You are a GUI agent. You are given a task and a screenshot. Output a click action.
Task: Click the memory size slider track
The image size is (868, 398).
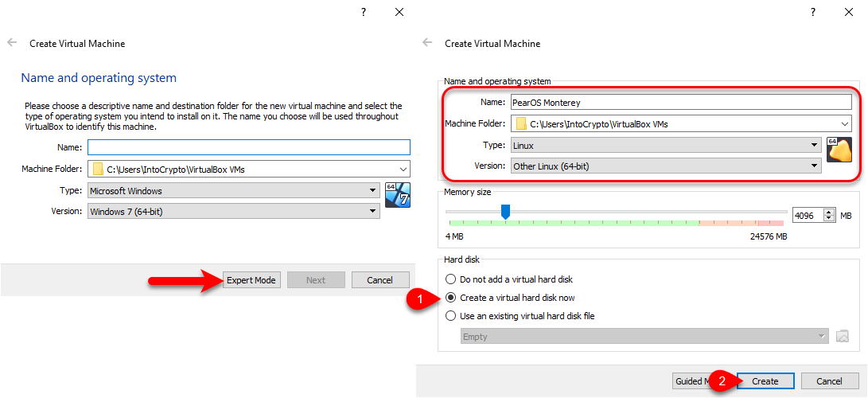coord(616,212)
